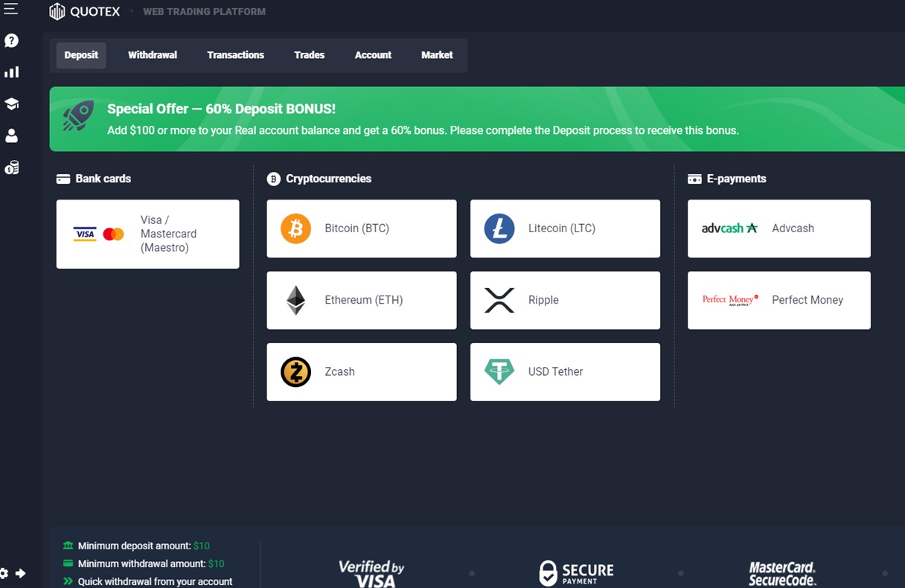The width and height of the screenshot is (905, 588).
Task: Select Bitcoin (BTC) deposit method
Action: [362, 229]
